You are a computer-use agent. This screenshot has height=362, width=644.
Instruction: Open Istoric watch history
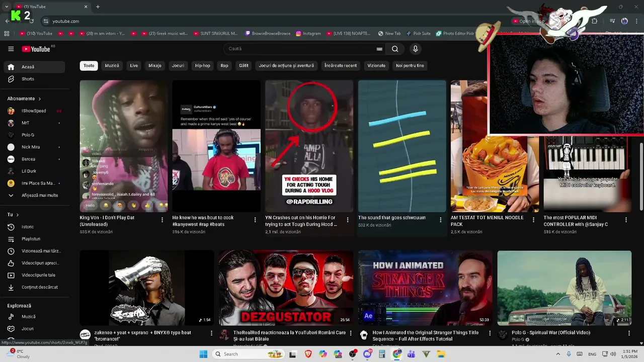[x=34, y=227]
